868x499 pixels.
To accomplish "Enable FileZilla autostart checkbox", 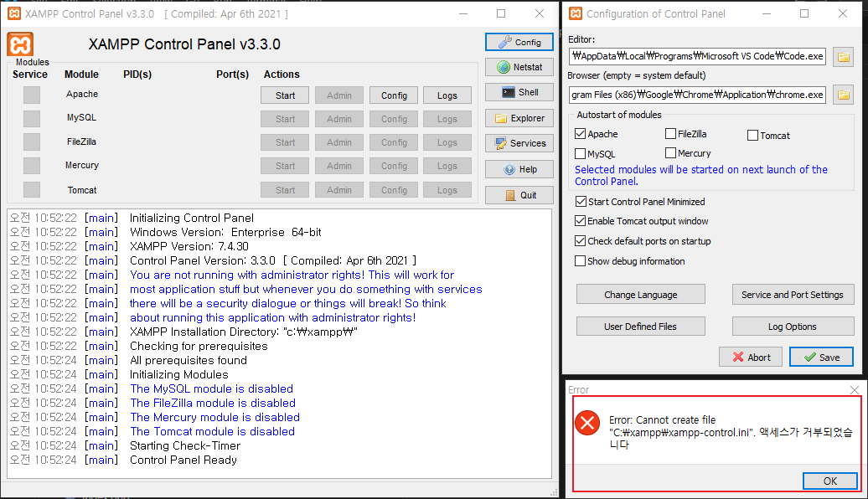I will [x=670, y=133].
